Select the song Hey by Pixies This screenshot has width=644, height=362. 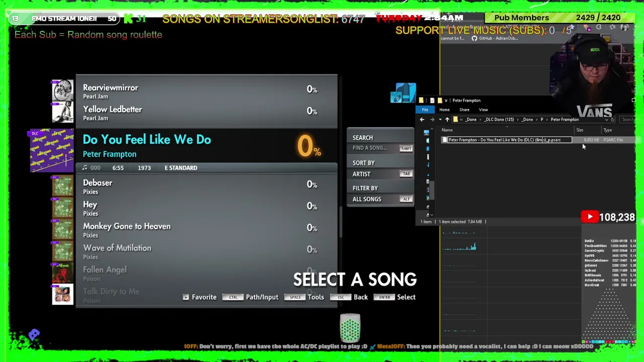tap(206, 208)
